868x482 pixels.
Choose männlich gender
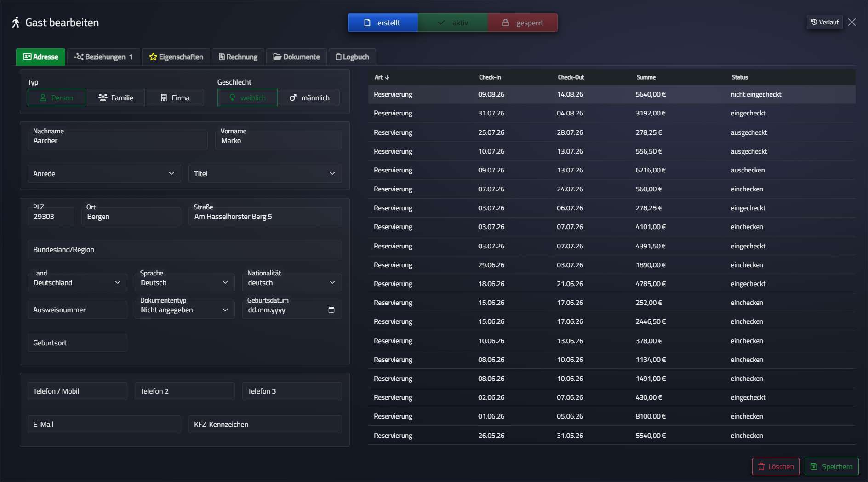[309, 98]
